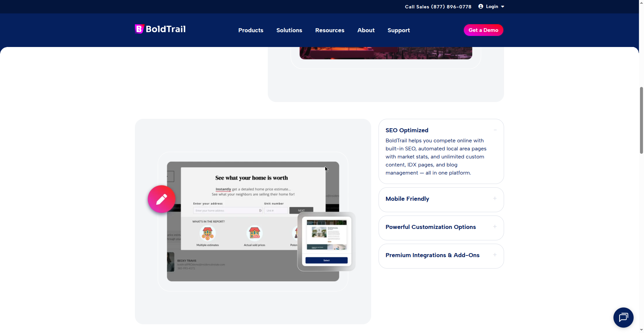Click the desert photo above the features
Screen dimensions: 644x333
(x=386, y=53)
